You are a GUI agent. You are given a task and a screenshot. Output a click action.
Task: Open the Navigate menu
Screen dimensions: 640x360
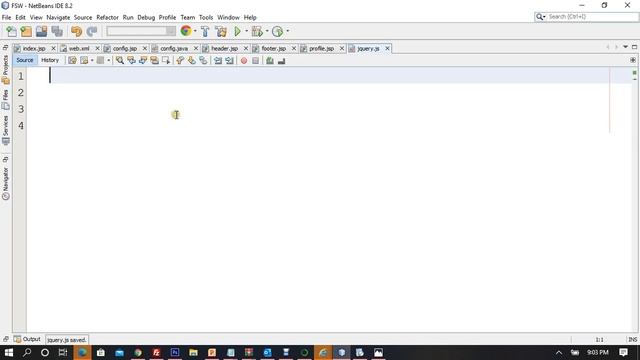58,18
